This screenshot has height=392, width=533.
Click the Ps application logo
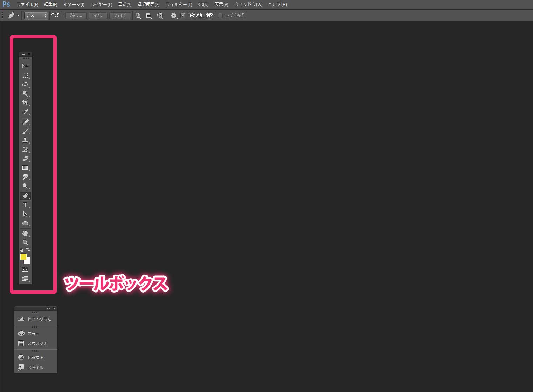[x=6, y=4]
